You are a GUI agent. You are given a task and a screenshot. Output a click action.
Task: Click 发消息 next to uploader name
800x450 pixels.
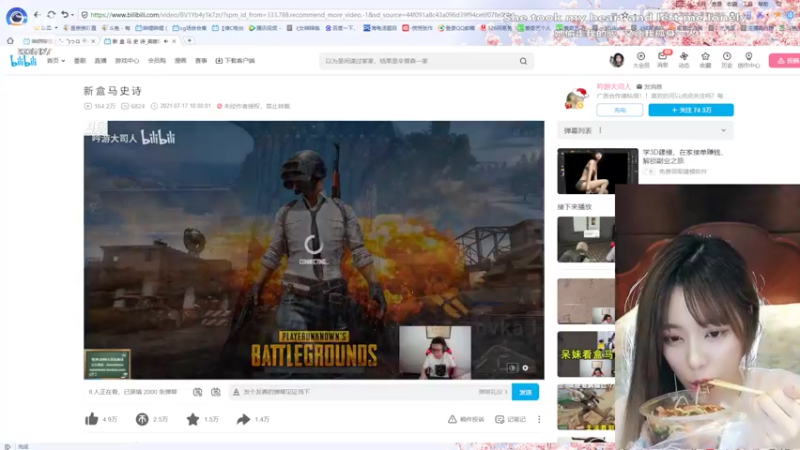click(x=649, y=87)
